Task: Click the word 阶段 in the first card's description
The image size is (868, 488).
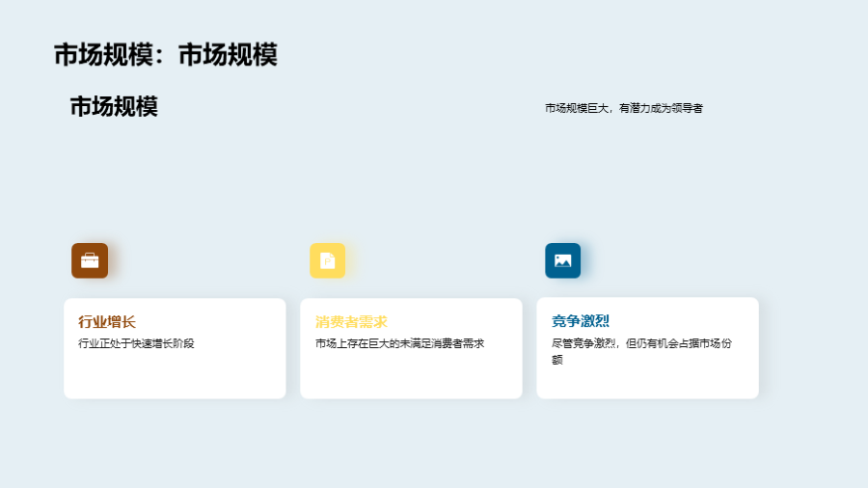Action: coord(184,343)
